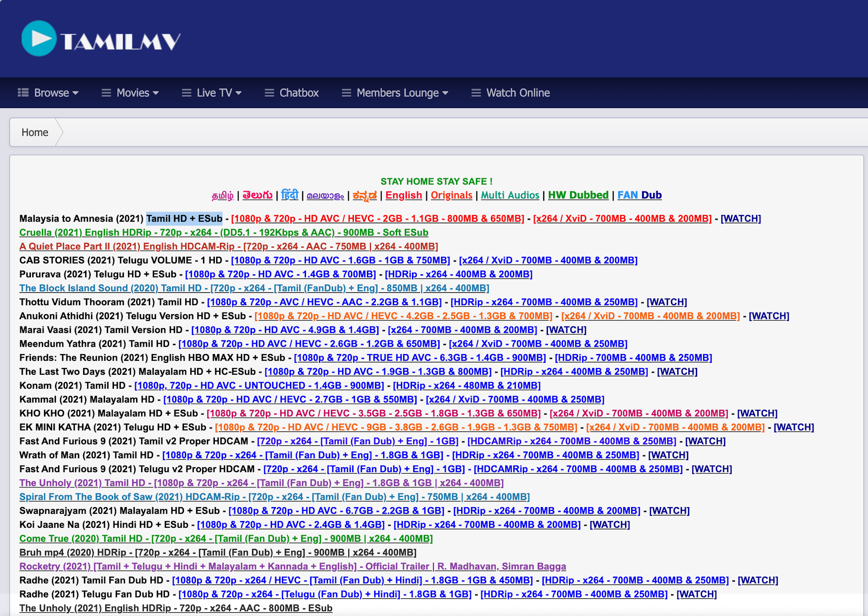Expand the Live TV dropdown
The image size is (868, 616).
click(x=215, y=92)
